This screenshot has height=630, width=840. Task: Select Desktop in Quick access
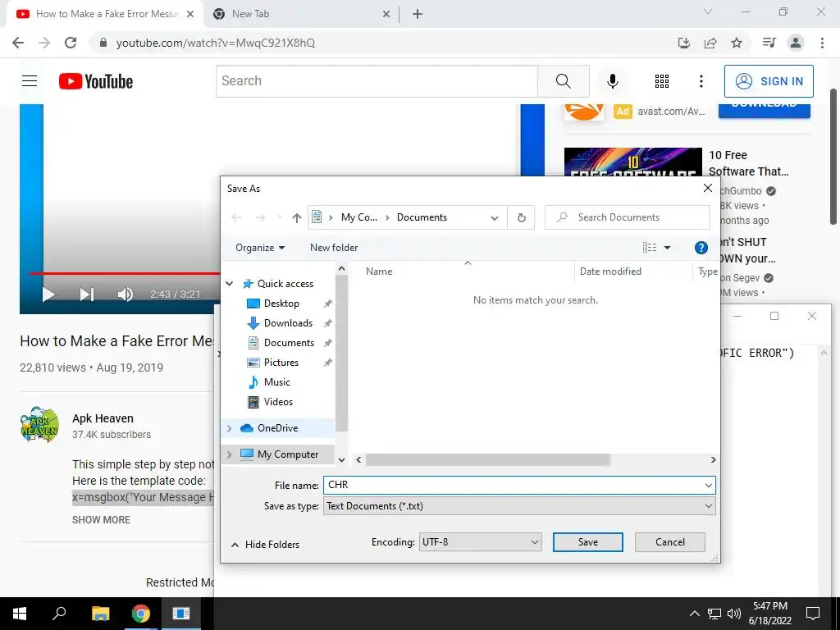281,304
